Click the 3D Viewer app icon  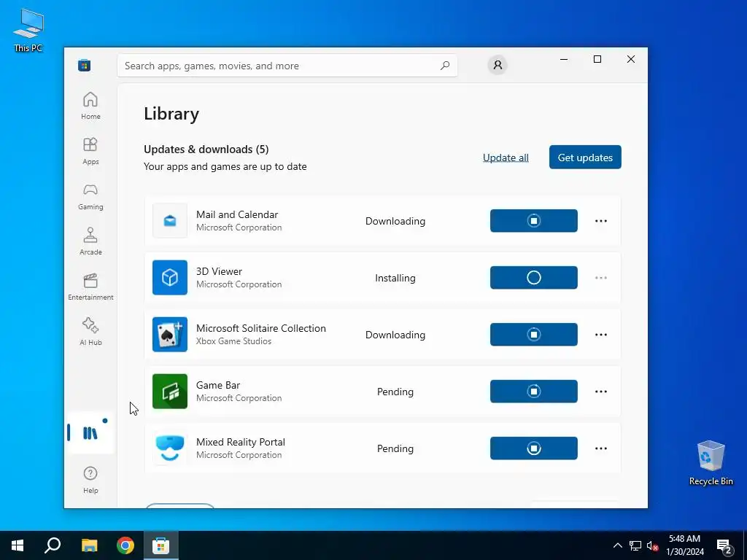pyautogui.click(x=170, y=278)
